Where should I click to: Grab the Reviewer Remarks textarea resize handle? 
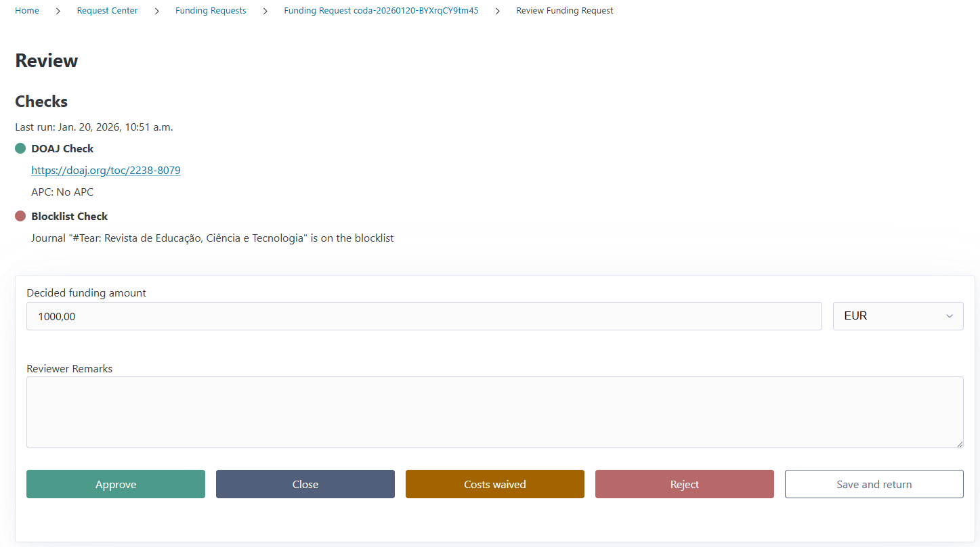[959, 443]
